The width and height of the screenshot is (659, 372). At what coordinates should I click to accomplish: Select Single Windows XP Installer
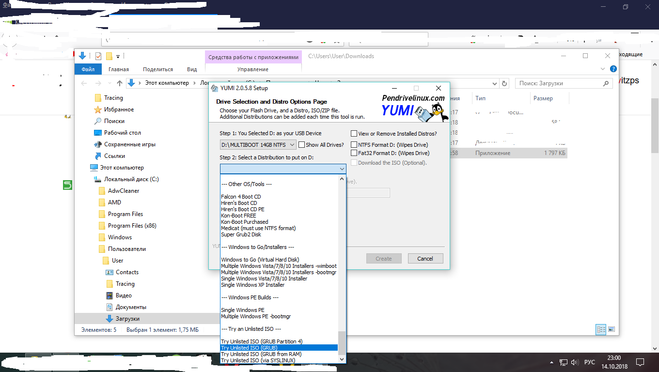(x=253, y=285)
